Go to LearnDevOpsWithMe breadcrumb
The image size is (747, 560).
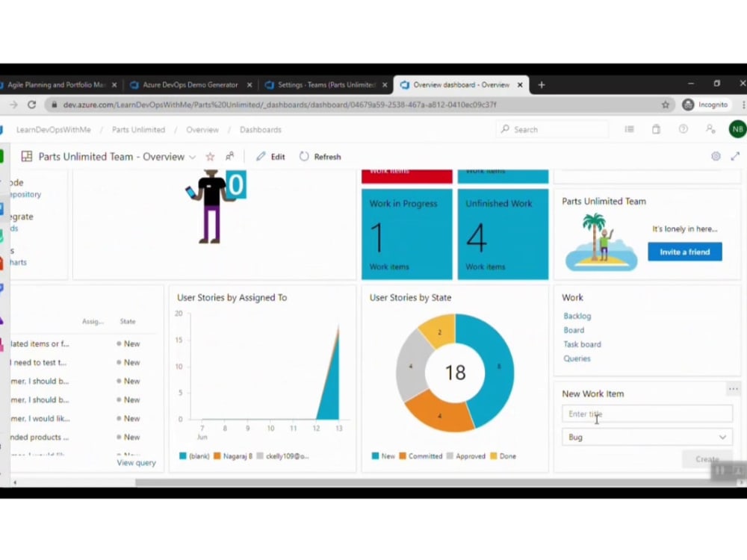53,129
